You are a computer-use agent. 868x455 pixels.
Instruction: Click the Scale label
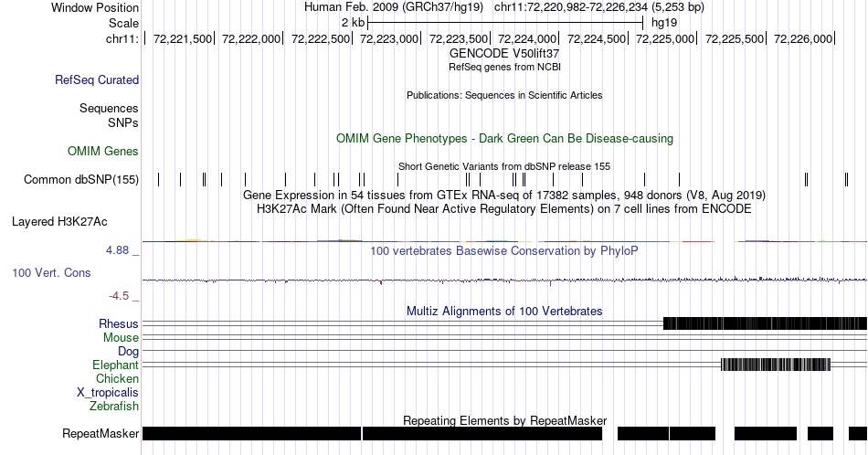tap(123, 23)
